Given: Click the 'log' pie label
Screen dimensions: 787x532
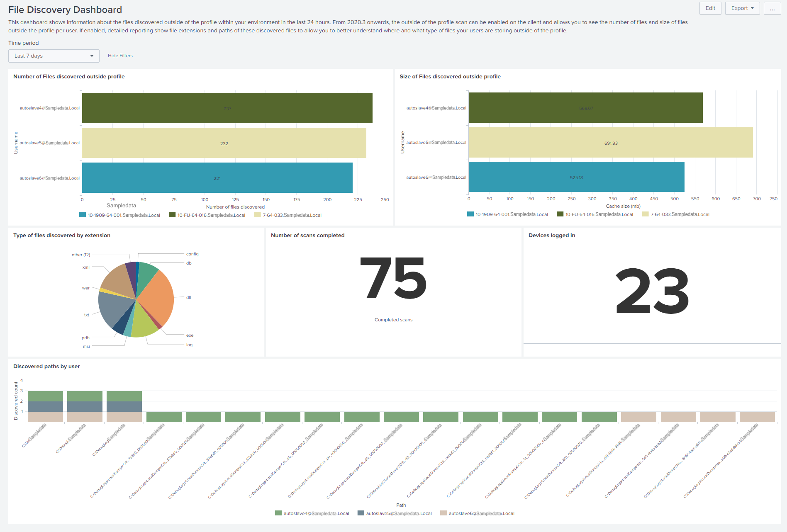Looking at the screenshot, I should point(189,345).
